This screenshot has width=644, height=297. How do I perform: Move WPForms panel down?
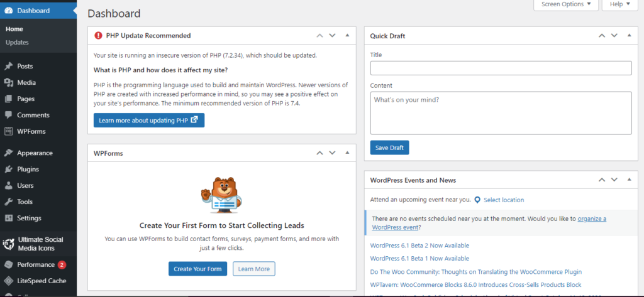coord(332,153)
